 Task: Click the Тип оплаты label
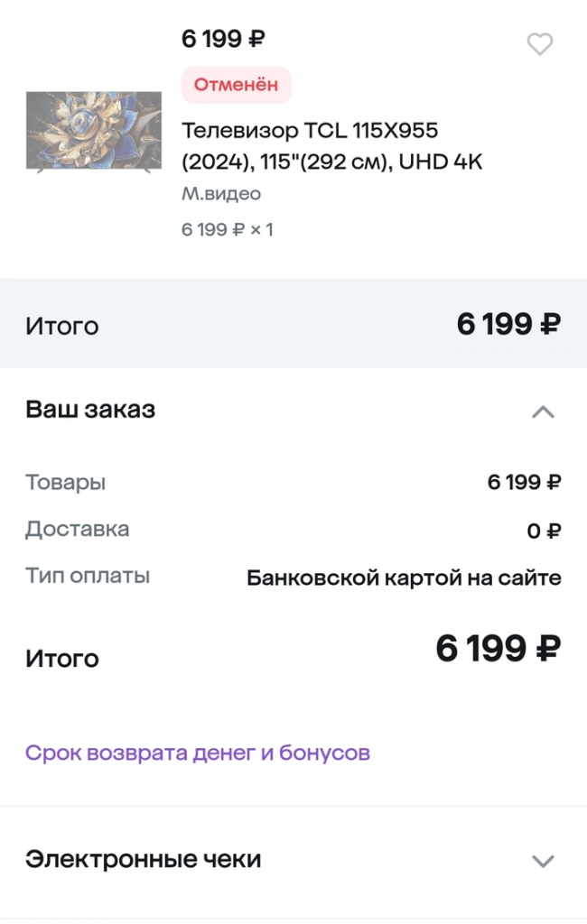(x=77, y=575)
